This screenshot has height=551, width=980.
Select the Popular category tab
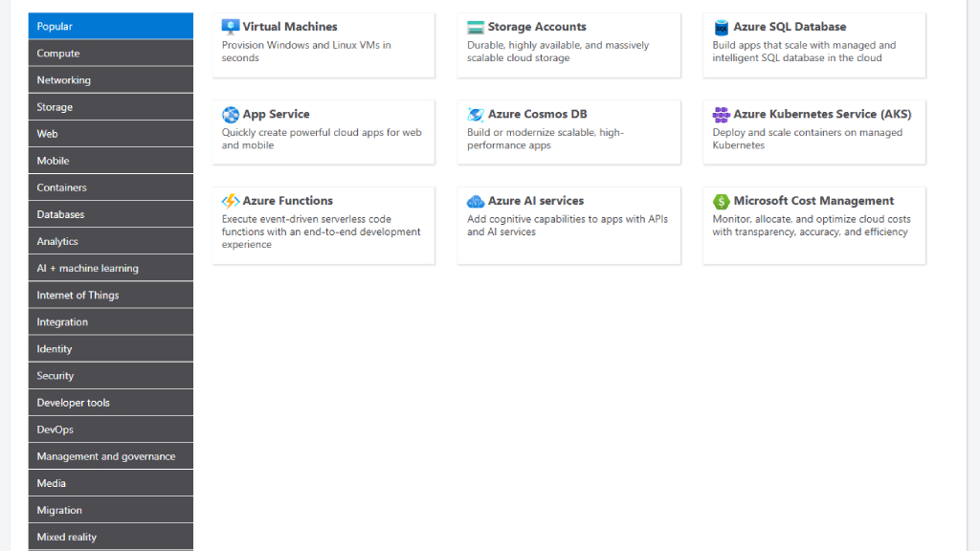click(x=111, y=26)
